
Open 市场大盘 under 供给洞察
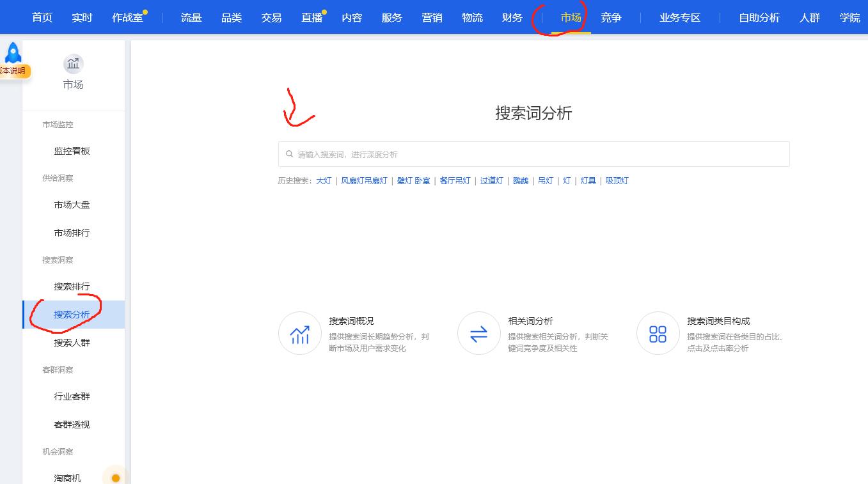pyautogui.click(x=72, y=205)
